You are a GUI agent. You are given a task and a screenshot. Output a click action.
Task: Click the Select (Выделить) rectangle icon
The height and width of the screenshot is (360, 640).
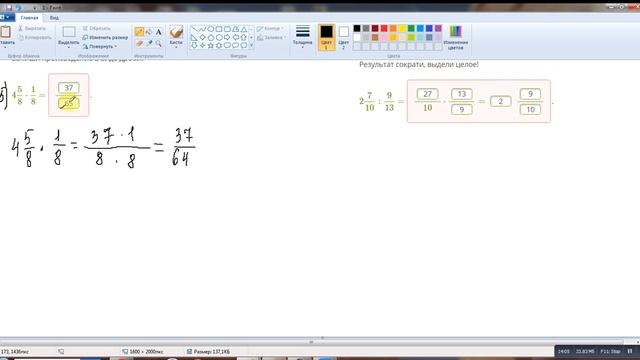69,32
